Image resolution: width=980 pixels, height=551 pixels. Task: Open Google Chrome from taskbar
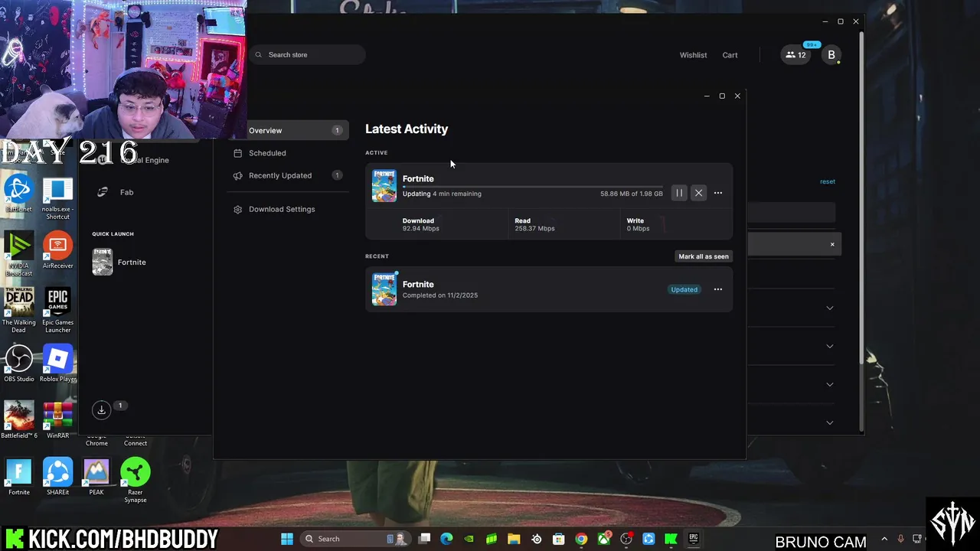581,539
